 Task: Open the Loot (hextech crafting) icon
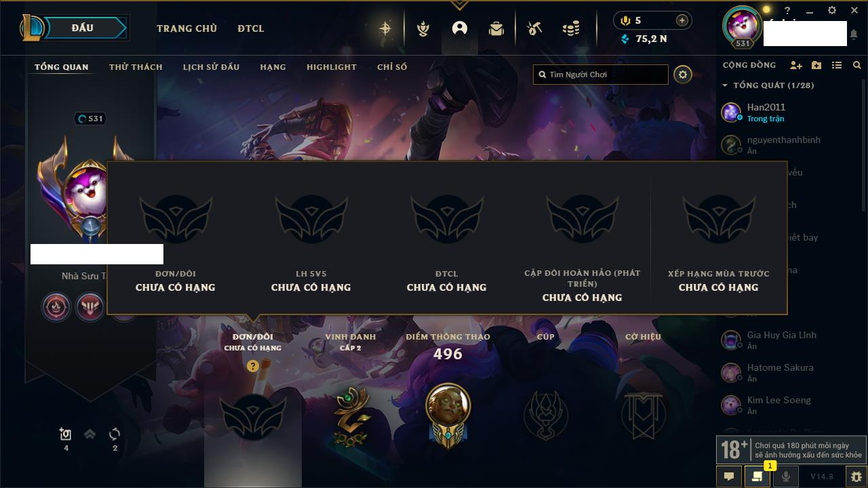(x=534, y=28)
